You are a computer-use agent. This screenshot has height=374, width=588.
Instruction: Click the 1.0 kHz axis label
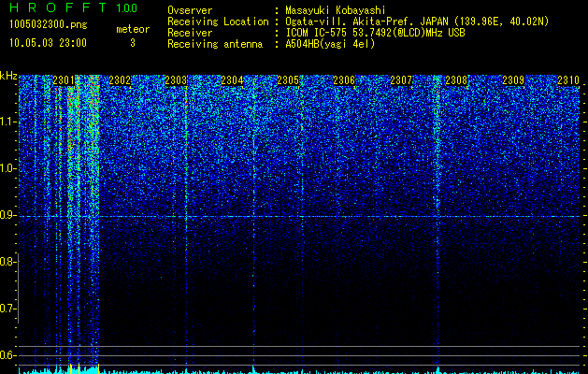tap(7, 168)
